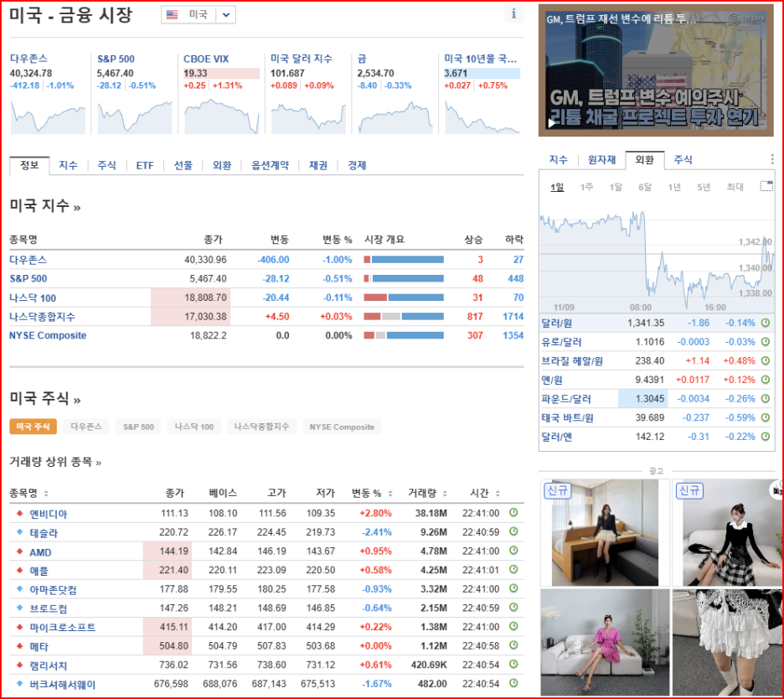Screen dimensions: 784x699
Task: Click the clock icon in the 태국 바트/원 row
Action: coord(766,417)
